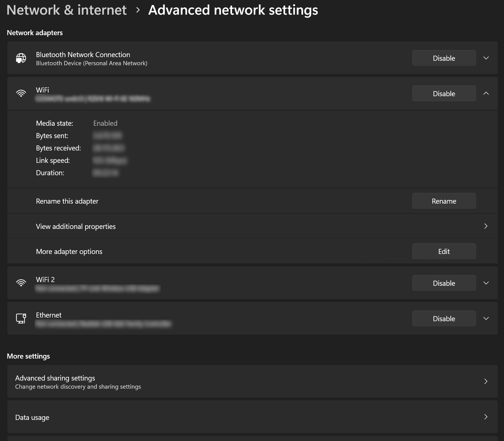Expand the WiFi 2 adapter details
Image resolution: width=504 pixels, height=441 pixels.
(486, 283)
